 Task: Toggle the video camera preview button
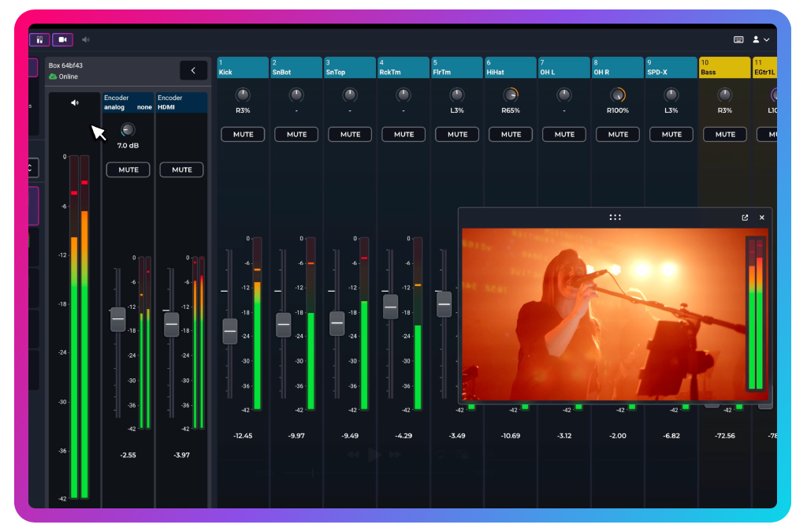(x=62, y=39)
